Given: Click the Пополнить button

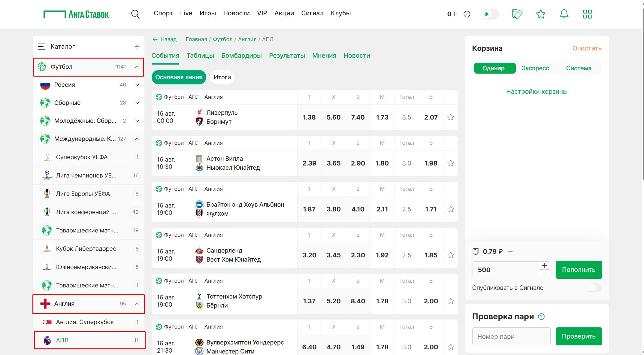Looking at the screenshot, I should (579, 270).
